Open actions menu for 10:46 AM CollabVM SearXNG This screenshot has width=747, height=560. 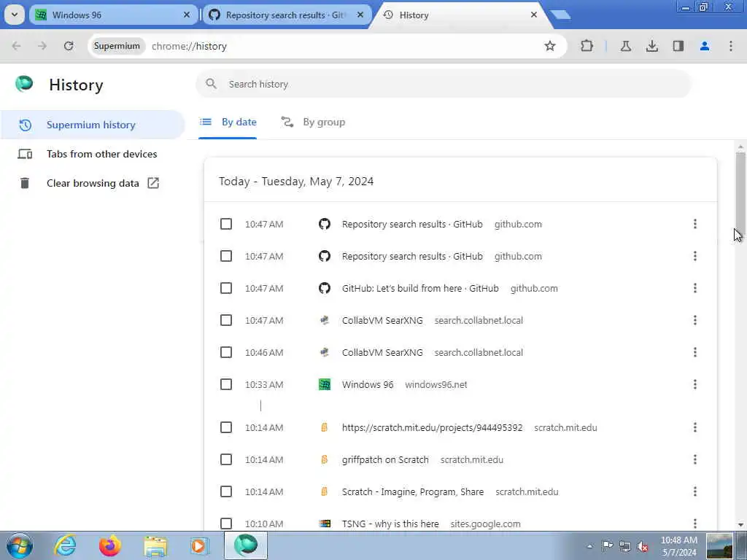pyautogui.click(x=695, y=352)
